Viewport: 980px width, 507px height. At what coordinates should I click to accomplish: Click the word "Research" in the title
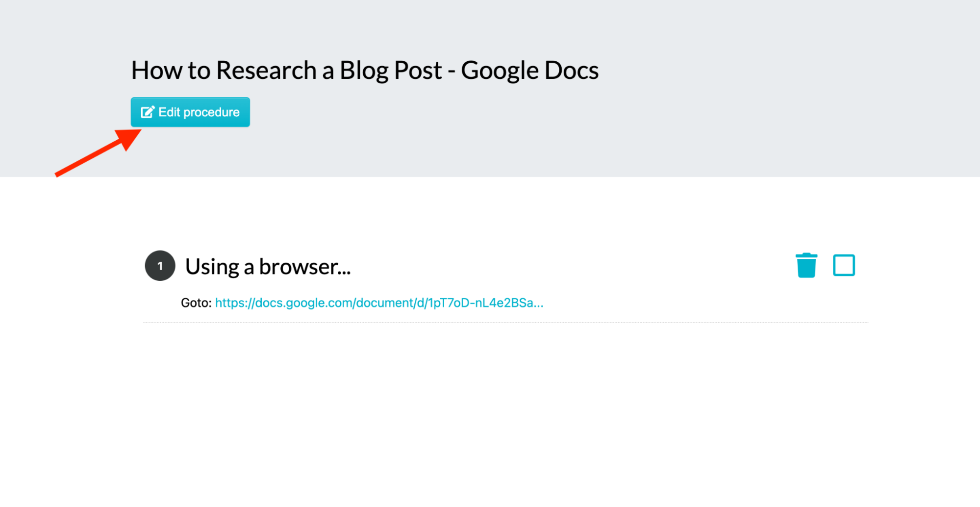coord(266,70)
